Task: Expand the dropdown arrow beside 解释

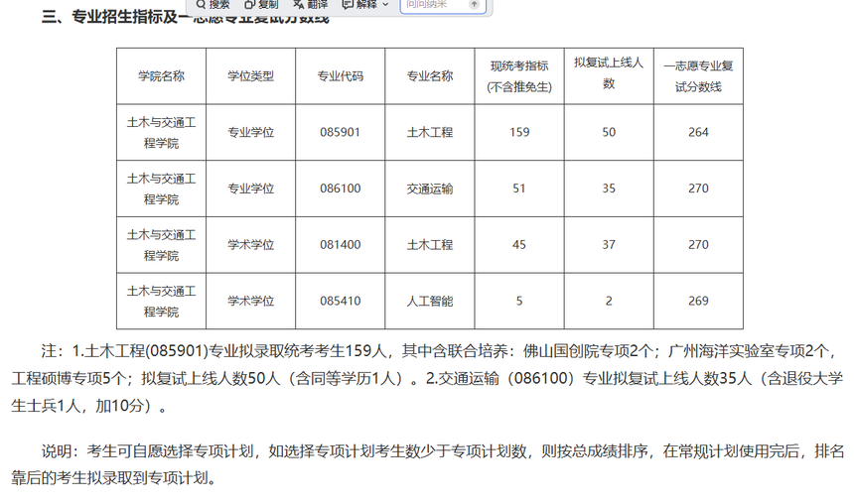Action: coord(385,5)
